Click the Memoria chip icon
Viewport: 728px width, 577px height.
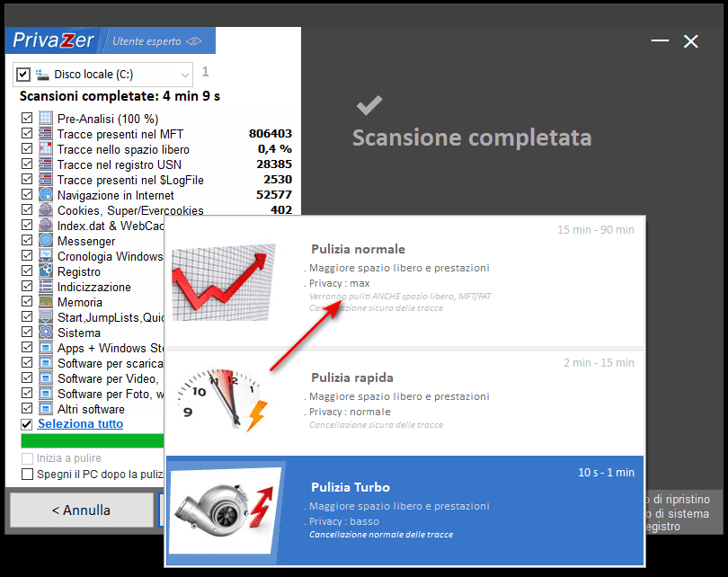46,302
